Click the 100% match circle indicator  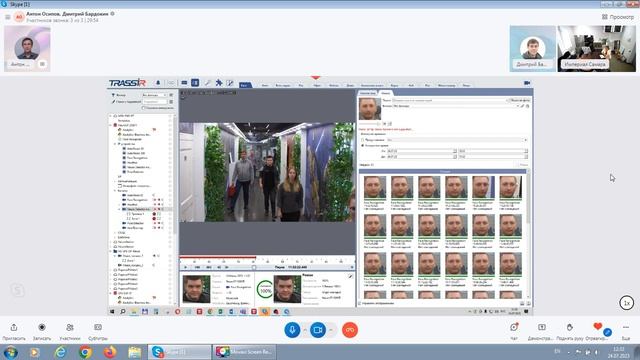point(266,289)
